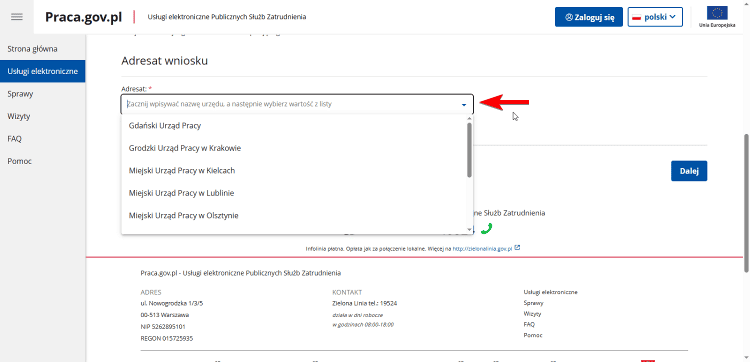Open the hamburger menu icon

click(17, 17)
